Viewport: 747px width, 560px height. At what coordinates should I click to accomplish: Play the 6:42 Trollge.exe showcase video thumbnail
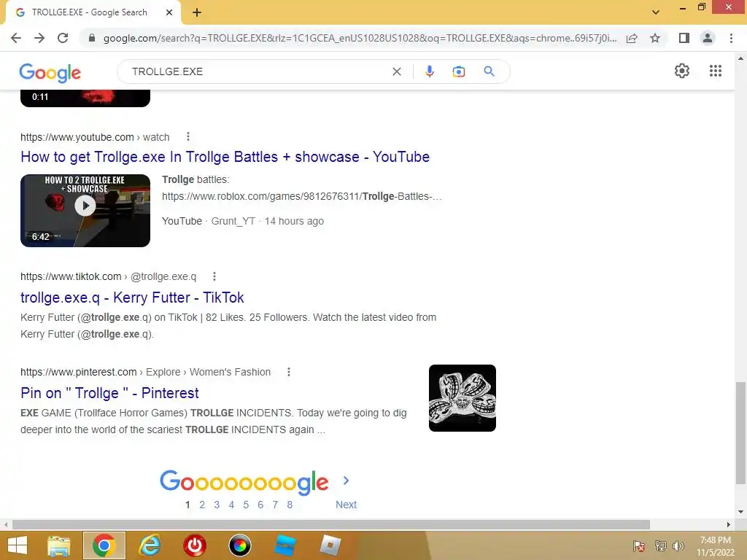(x=85, y=211)
